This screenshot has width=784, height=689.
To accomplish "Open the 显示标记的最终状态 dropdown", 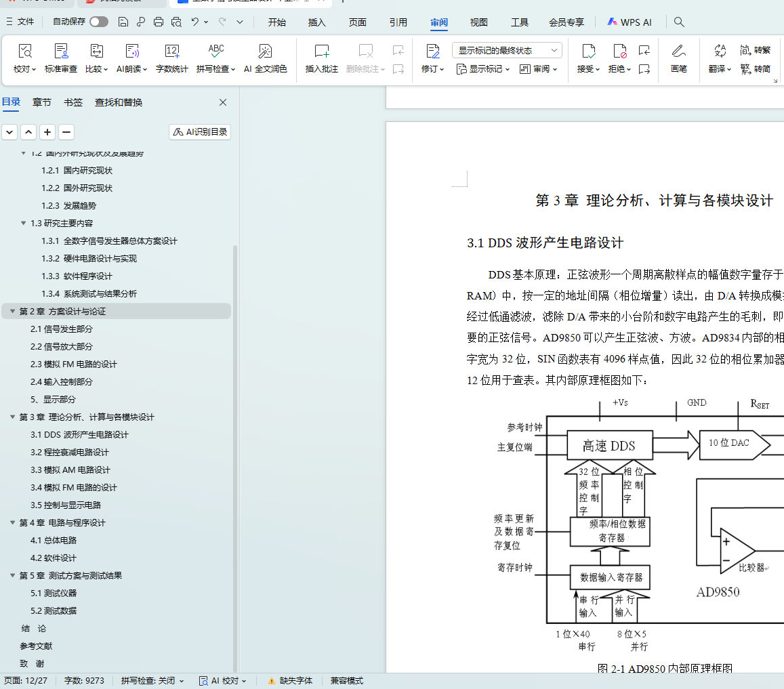I will pos(507,50).
